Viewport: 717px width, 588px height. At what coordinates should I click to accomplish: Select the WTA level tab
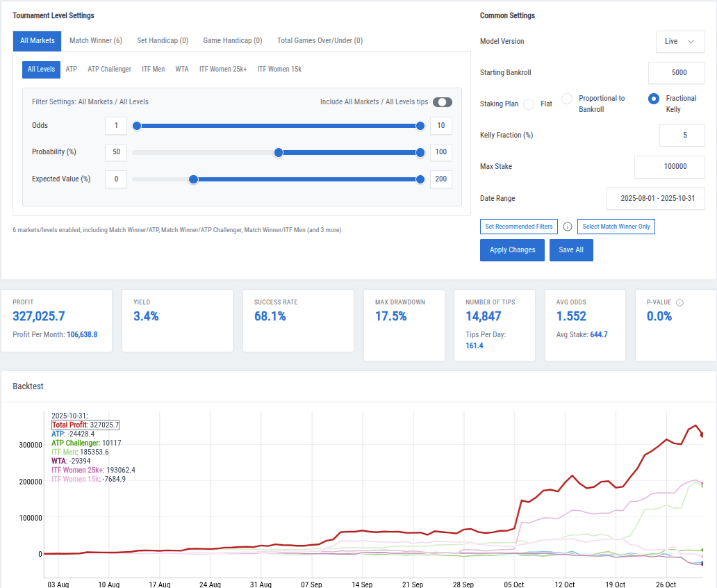pyautogui.click(x=181, y=69)
